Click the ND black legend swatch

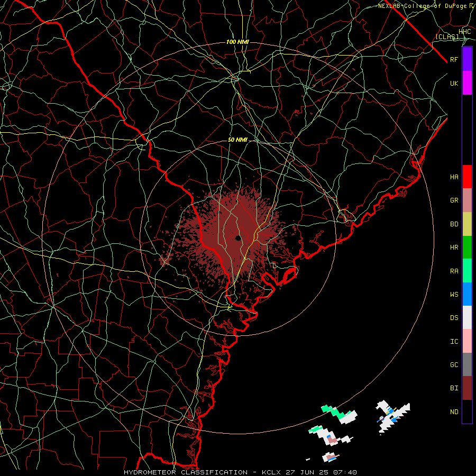pos(467,411)
